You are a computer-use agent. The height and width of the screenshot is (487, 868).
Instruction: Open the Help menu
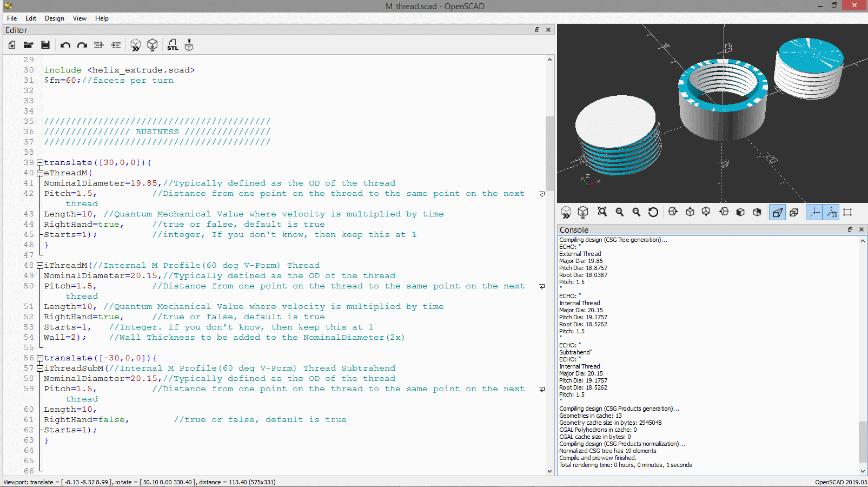click(x=102, y=18)
